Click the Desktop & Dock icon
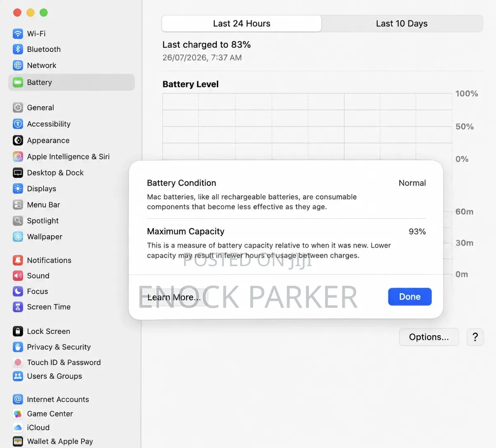This screenshot has width=496, height=448. point(18,172)
